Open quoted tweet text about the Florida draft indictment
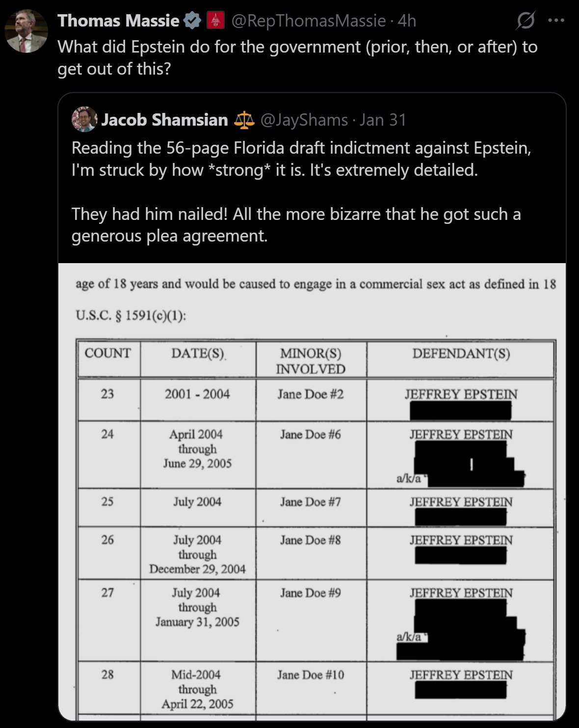The image size is (579, 728). (x=301, y=159)
